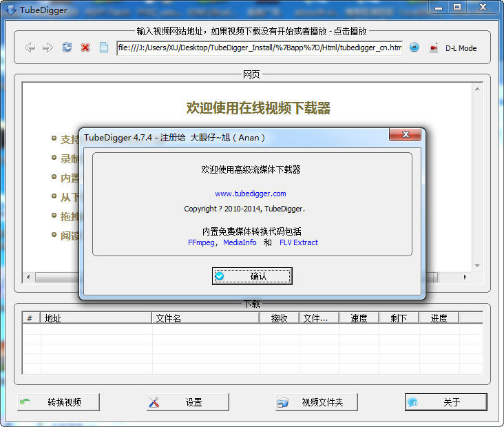This screenshot has width=504, height=427.
Task: Click horizontal scrollbar right arrow
Action: [465, 277]
